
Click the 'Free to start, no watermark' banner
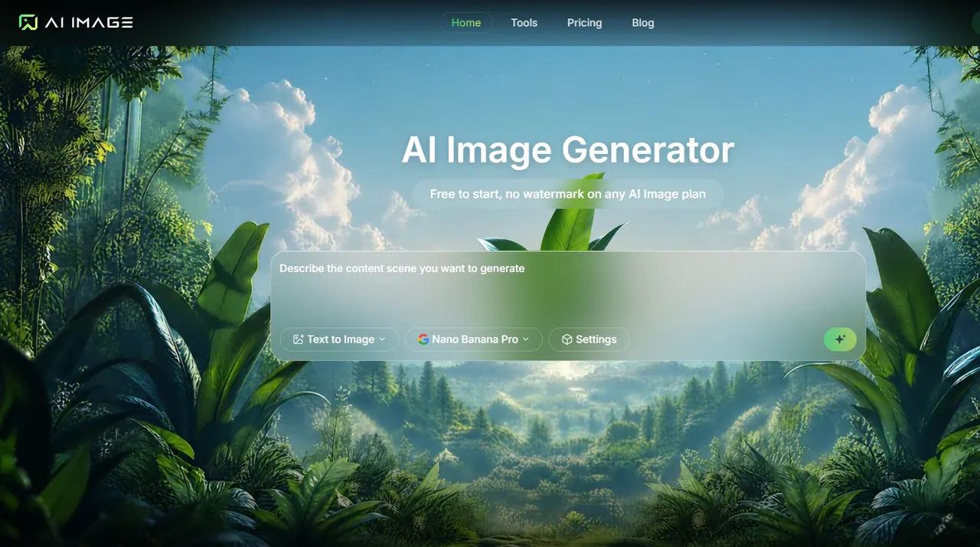click(x=567, y=194)
